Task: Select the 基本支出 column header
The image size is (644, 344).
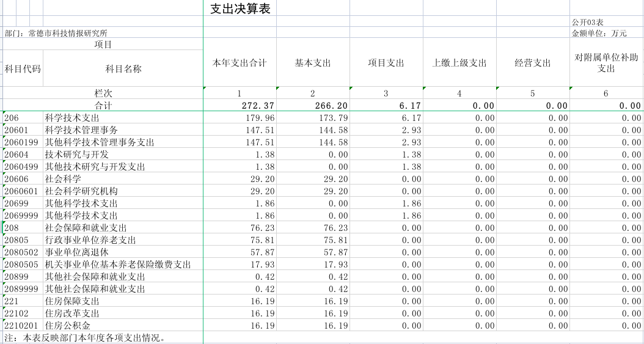Action: click(x=313, y=63)
